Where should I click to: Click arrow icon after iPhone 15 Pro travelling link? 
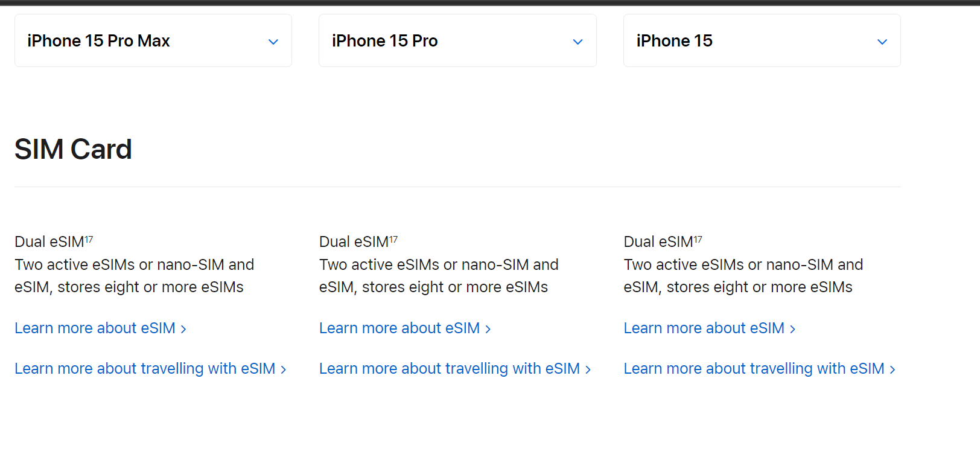(588, 369)
